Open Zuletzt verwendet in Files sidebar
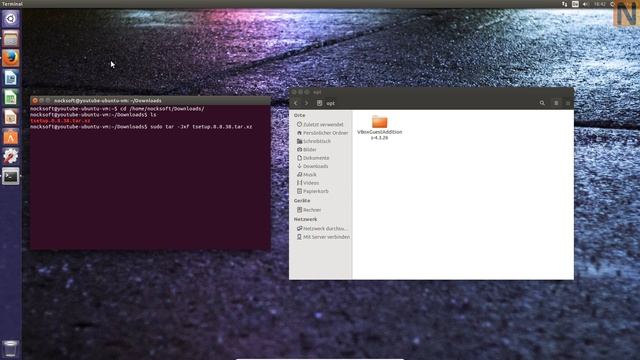 point(320,124)
